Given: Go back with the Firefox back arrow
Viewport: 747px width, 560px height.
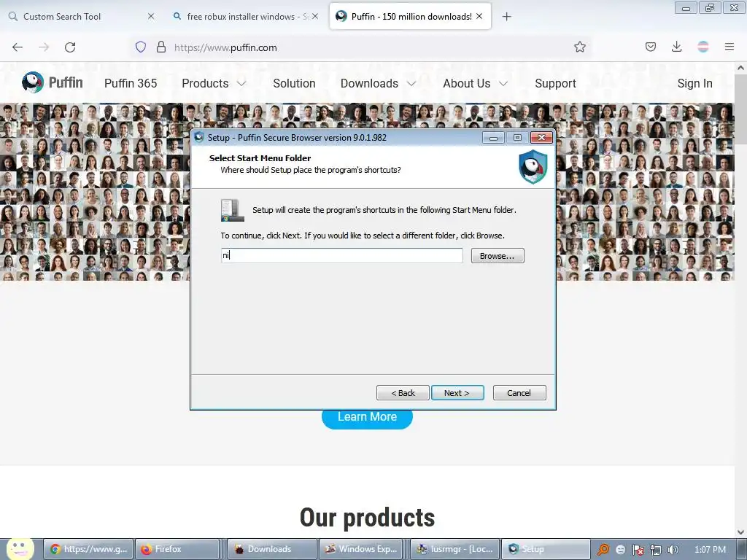Looking at the screenshot, I should pos(18,47).
